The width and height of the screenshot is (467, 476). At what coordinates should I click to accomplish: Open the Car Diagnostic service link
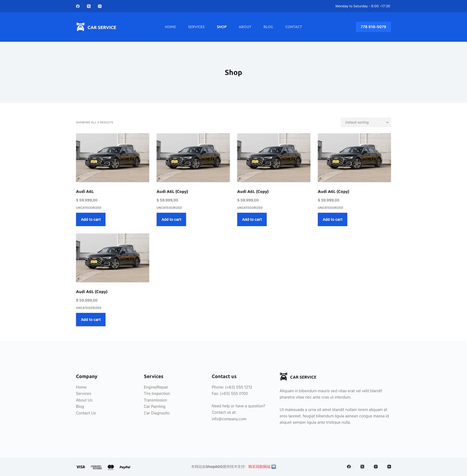157,413
